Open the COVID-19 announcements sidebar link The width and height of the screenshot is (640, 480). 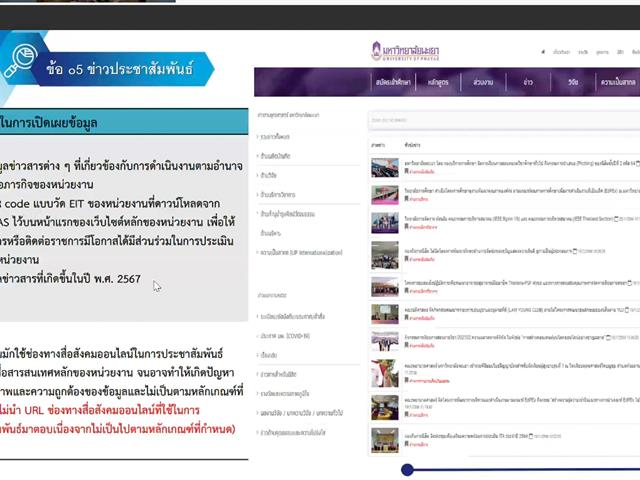pos(284,336)
